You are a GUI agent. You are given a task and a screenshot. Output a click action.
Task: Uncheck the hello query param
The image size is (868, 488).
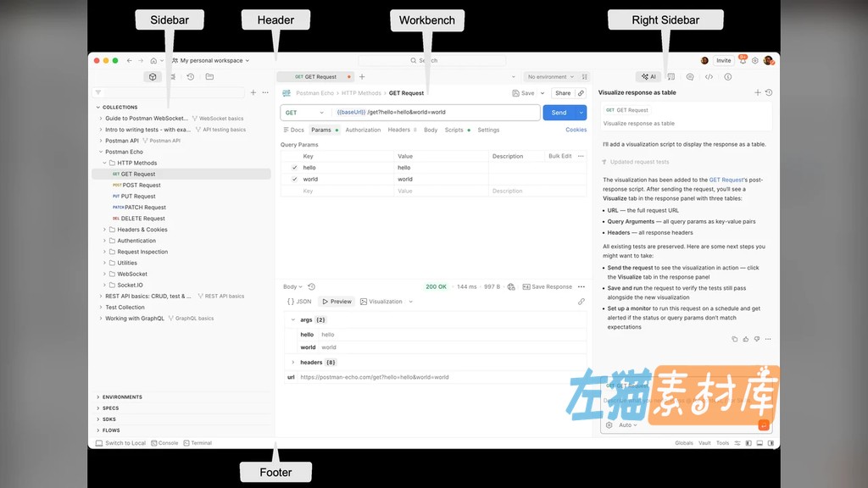[x=294, y=168]
